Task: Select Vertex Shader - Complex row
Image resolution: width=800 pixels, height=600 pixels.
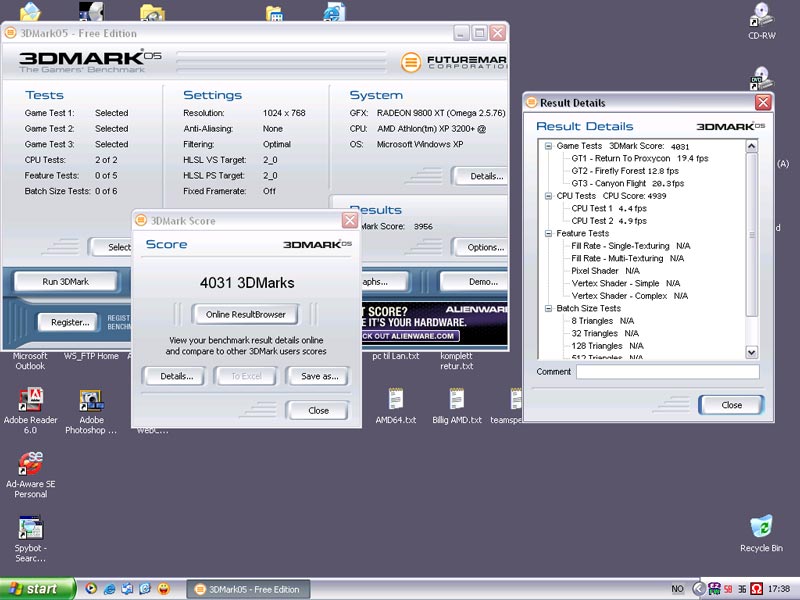Action: [630, 296]
